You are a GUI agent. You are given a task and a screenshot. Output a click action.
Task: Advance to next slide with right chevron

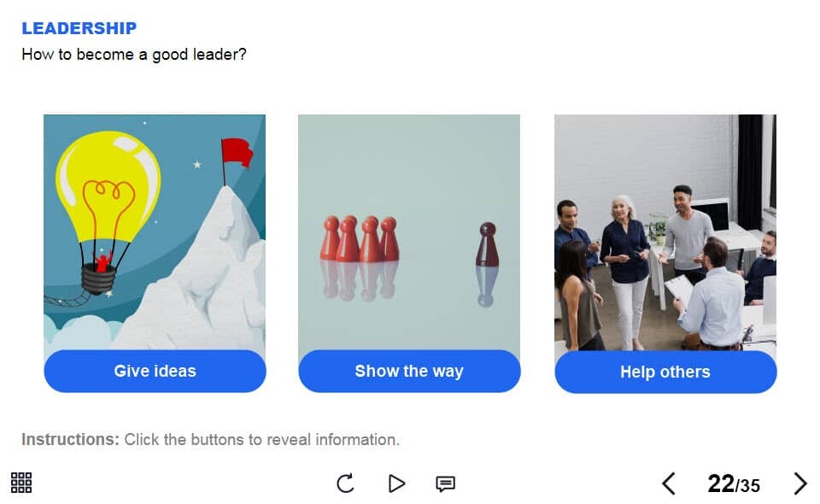click(x=800, y=483)
